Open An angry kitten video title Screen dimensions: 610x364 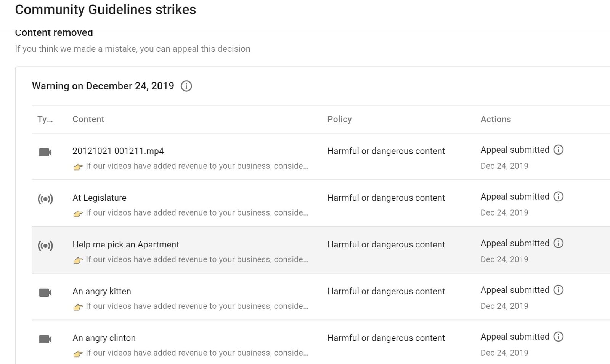102,292
